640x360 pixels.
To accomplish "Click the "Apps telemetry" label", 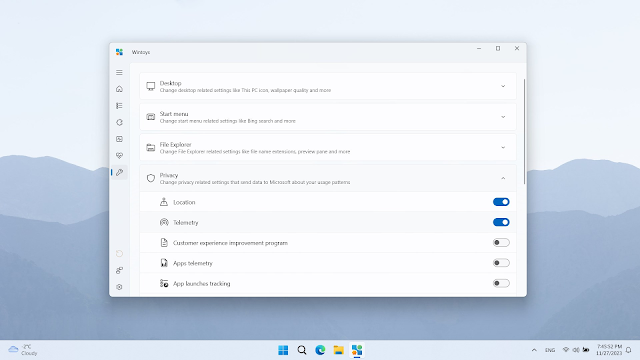I will [x=193, y=263].
